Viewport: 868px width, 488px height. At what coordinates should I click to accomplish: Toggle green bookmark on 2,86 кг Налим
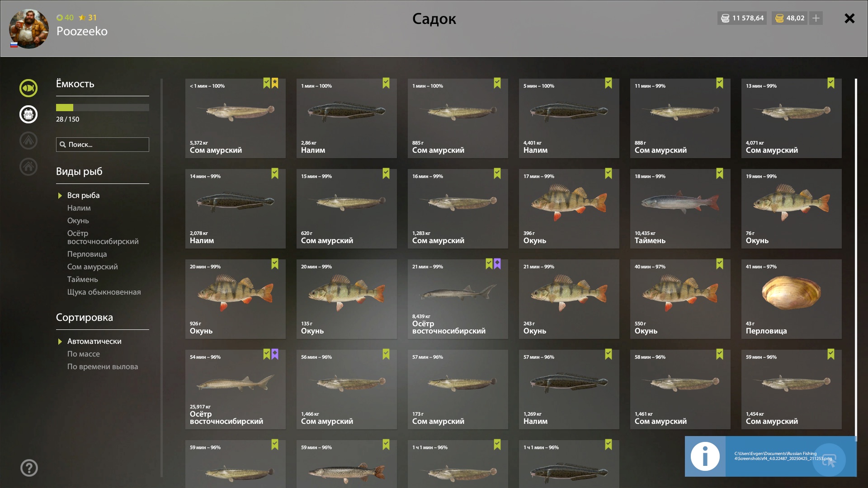click(x=386, y=83)
